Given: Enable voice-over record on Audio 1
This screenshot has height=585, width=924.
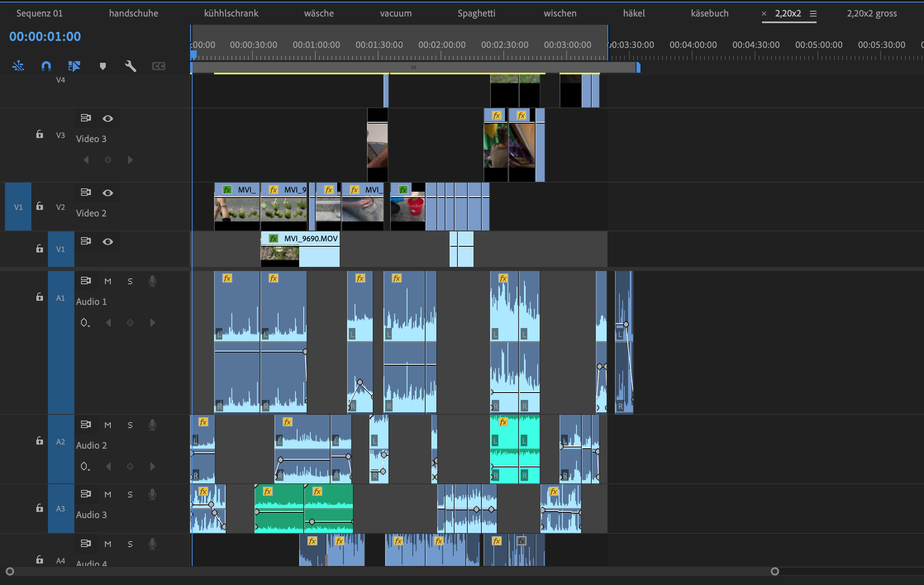Looking at the screenshot, I should pyautogui.click(x=152, y=281).
